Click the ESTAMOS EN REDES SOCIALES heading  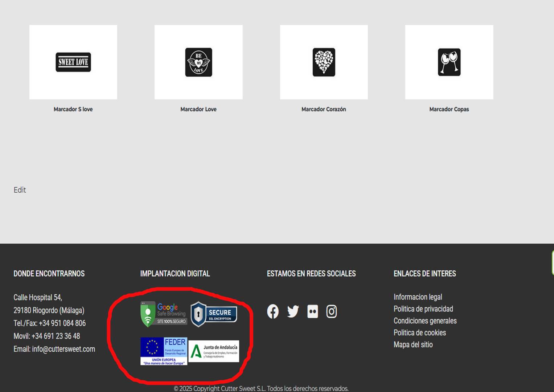tap(311, 274)
